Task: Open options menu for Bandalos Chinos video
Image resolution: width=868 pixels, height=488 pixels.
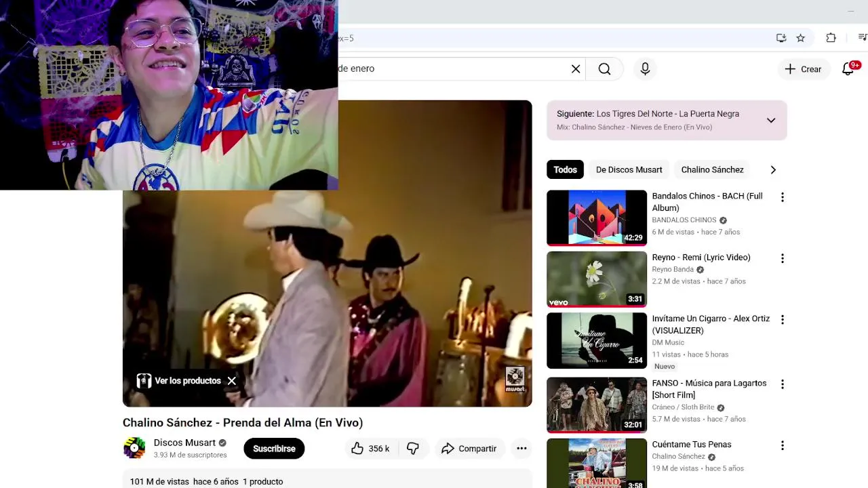Action: (x=783, y=197)
